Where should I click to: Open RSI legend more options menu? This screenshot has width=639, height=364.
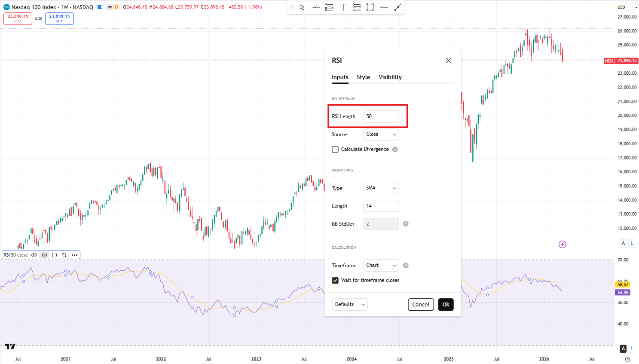pos(74,255)
